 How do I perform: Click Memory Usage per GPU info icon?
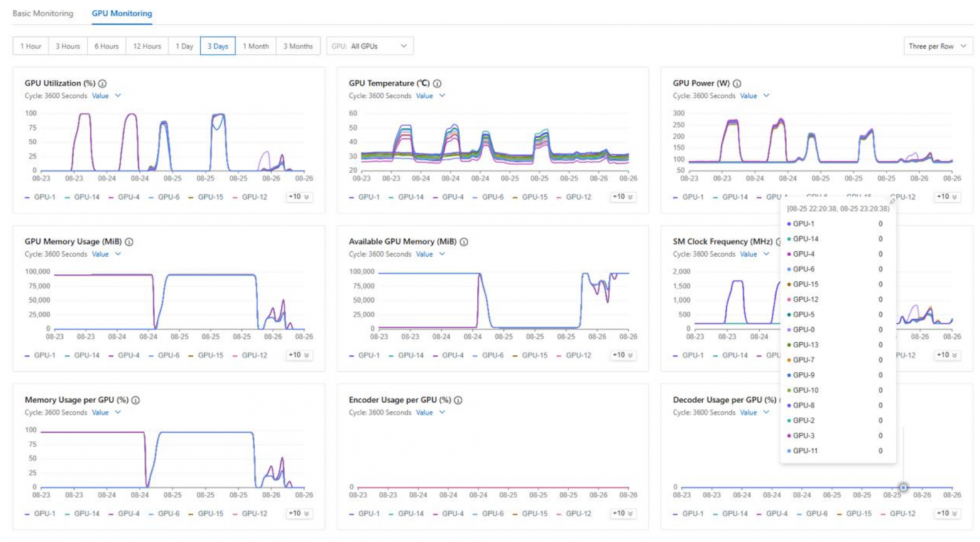[136, 399]
